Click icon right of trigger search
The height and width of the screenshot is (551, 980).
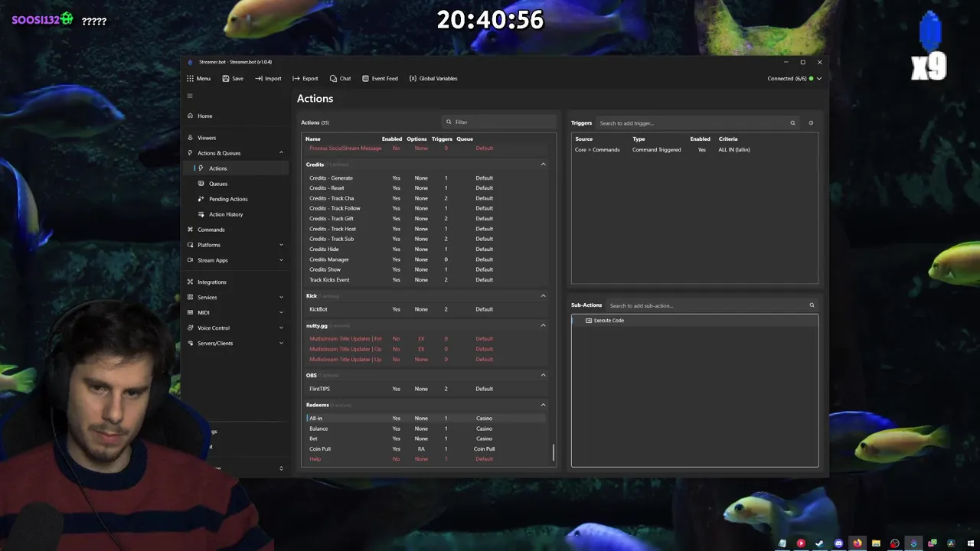[811, 122]
